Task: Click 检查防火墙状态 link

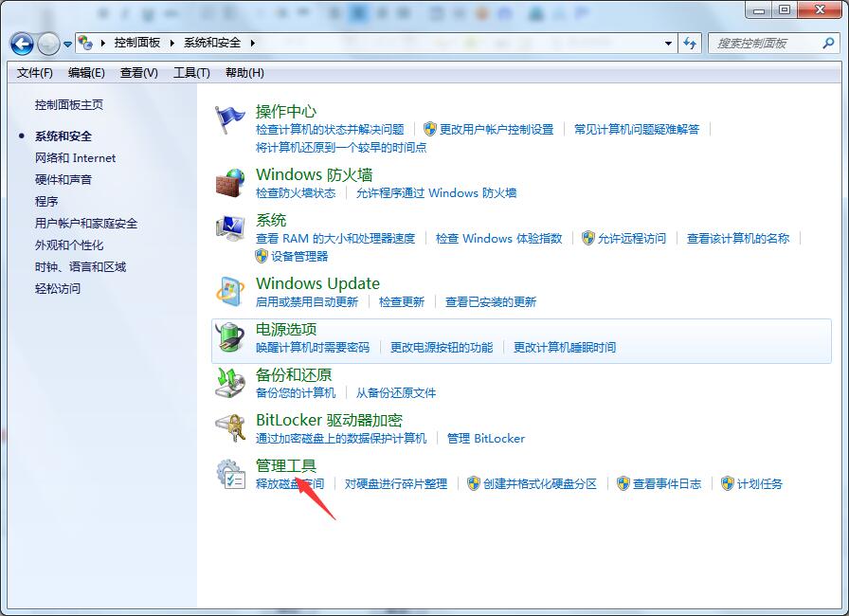Action: click(x=296, y=192)
